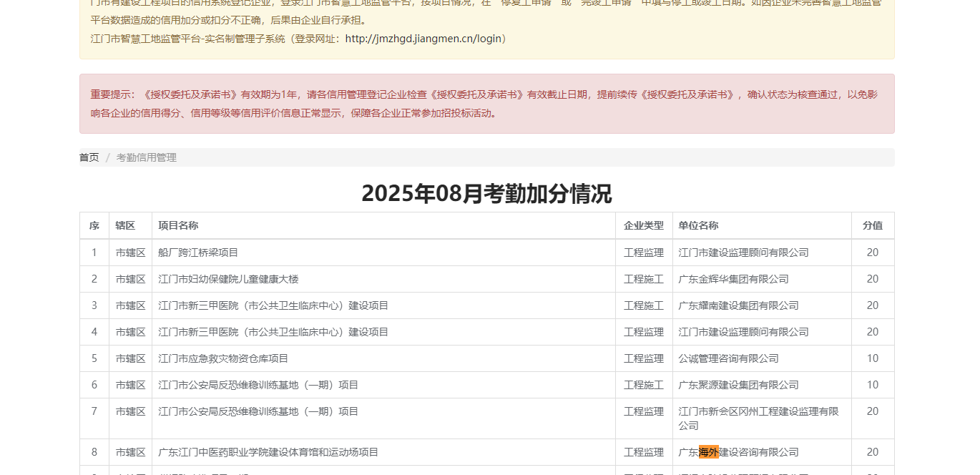The height and width of the screenshot is (475, 980).
Task: Click the 辖区 column header
Action: click(x=125, y=225)
